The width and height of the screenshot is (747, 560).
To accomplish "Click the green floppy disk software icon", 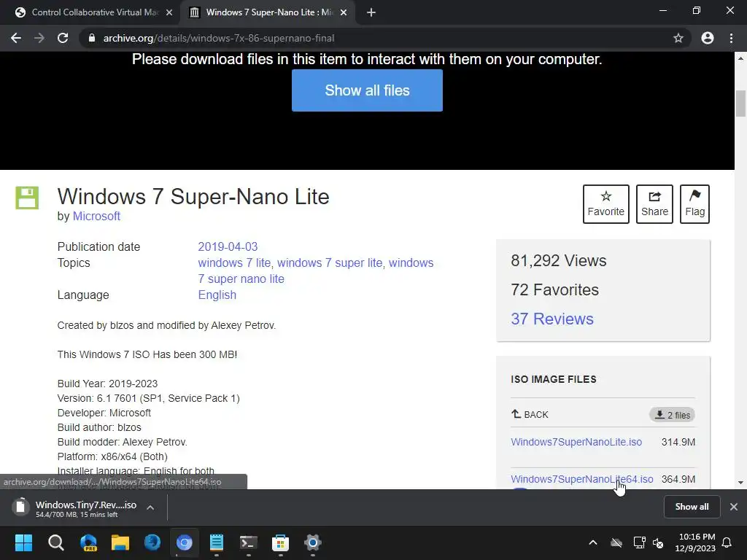I will [x=27, y=198].
